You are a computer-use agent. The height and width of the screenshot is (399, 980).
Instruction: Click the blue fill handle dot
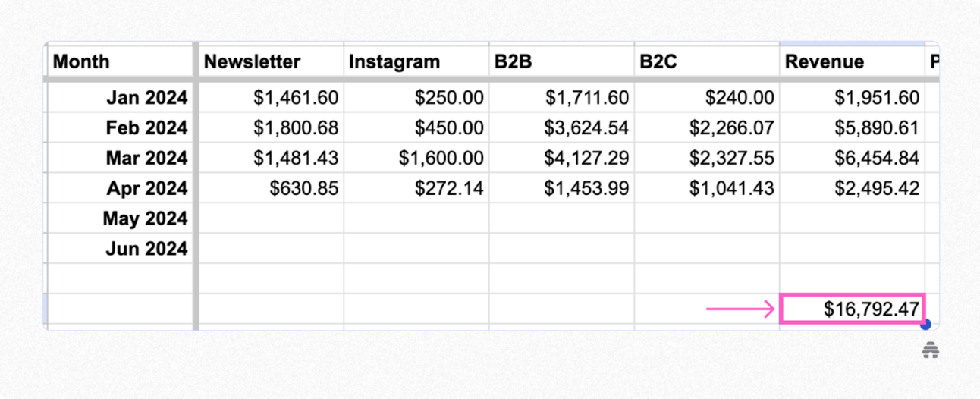pyautogui.click(x=925, y=325)
